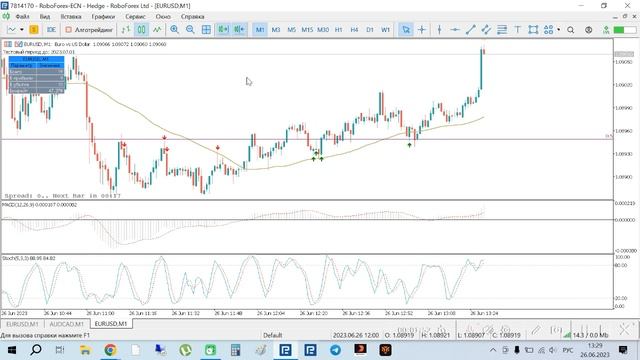The width and height of the screenshot is (640, 360).
Task: Select the candlestick chart icon
Action: [x=141, y=30]
